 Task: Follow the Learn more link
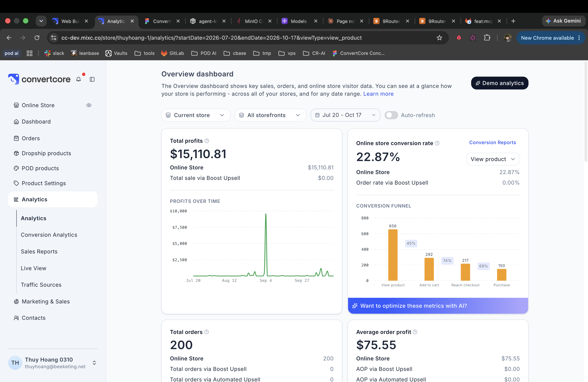[378, 94]
